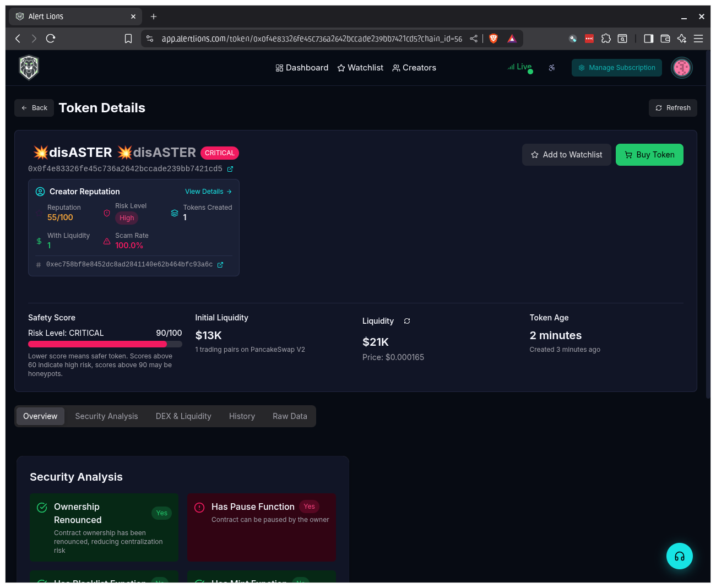Click the creator address external link icon

click(220, 264)
